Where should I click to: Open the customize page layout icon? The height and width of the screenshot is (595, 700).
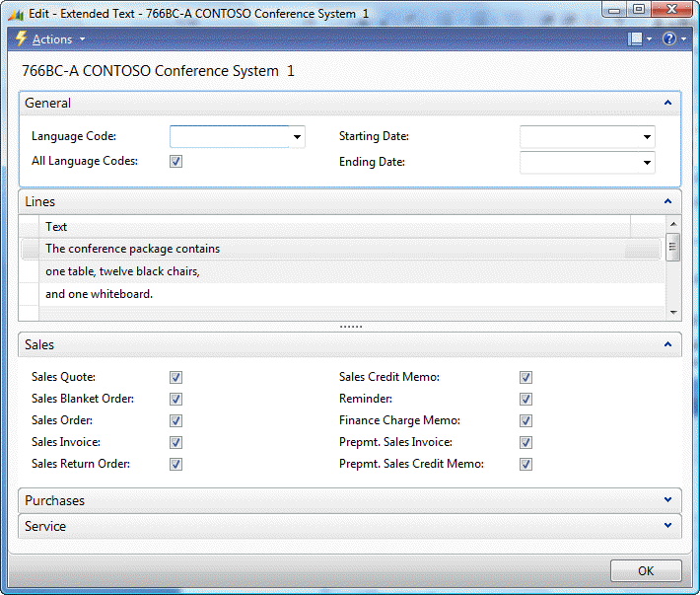point(634,39)
